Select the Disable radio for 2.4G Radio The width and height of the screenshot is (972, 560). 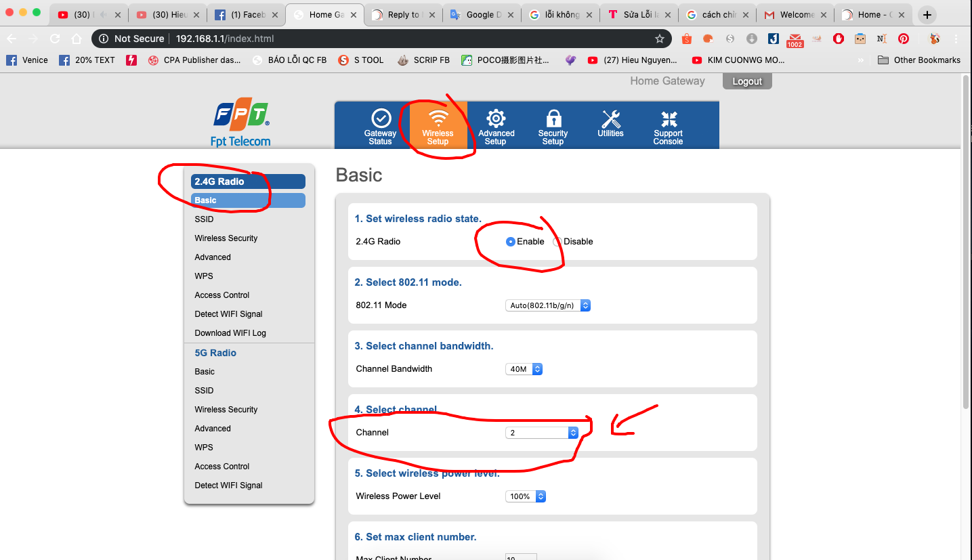557,242
